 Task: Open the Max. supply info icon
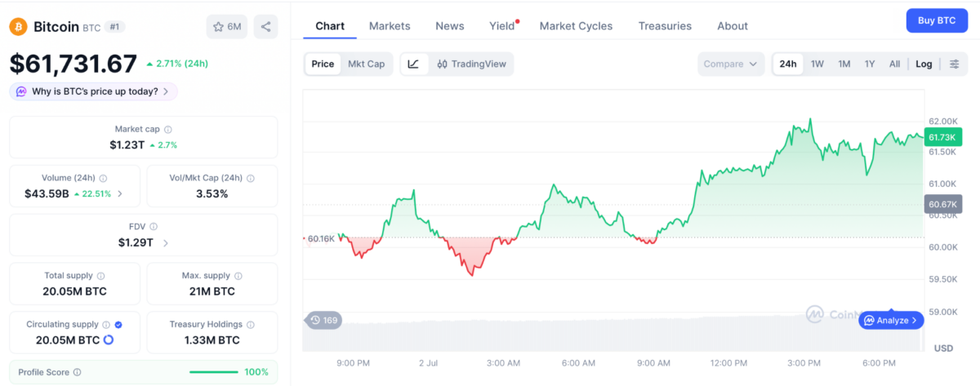pyautogui.click(x=238, y=276)
